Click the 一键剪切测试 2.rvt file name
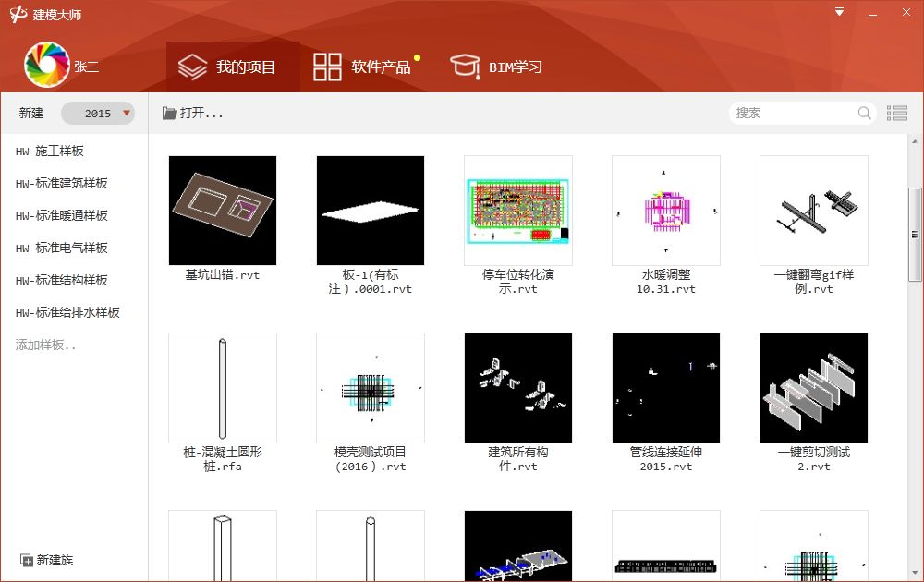This screenshot has width=924, height=582. point(814,459)
